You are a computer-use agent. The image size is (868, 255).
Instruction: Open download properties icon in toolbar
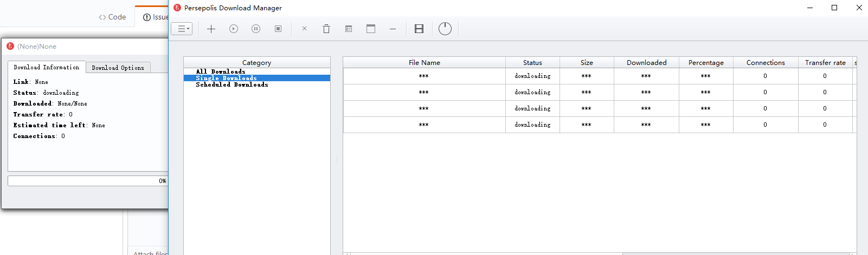pos(349,29)
